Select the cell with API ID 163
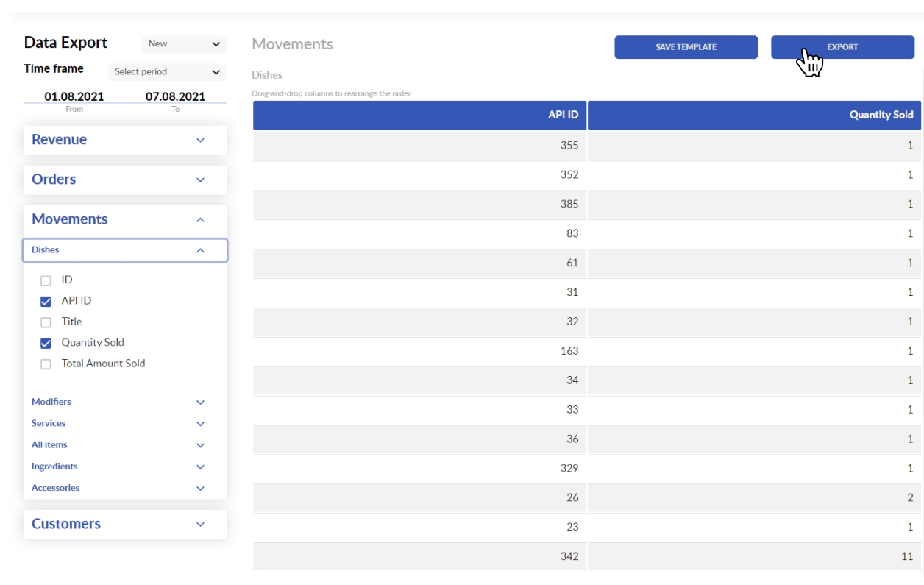Viewport: 924px width, 585px height. tap(419, 351)
